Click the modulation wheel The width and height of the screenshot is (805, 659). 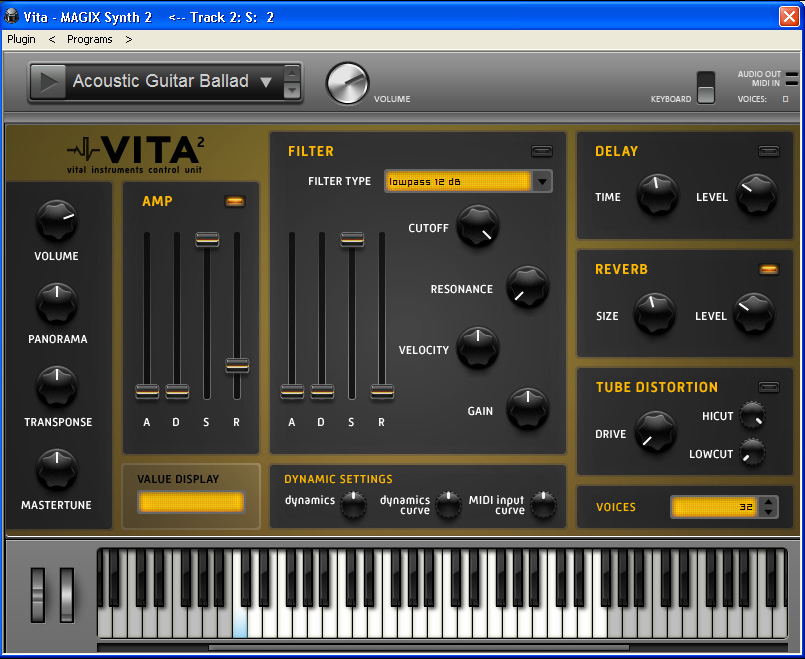tap(67, 595)
